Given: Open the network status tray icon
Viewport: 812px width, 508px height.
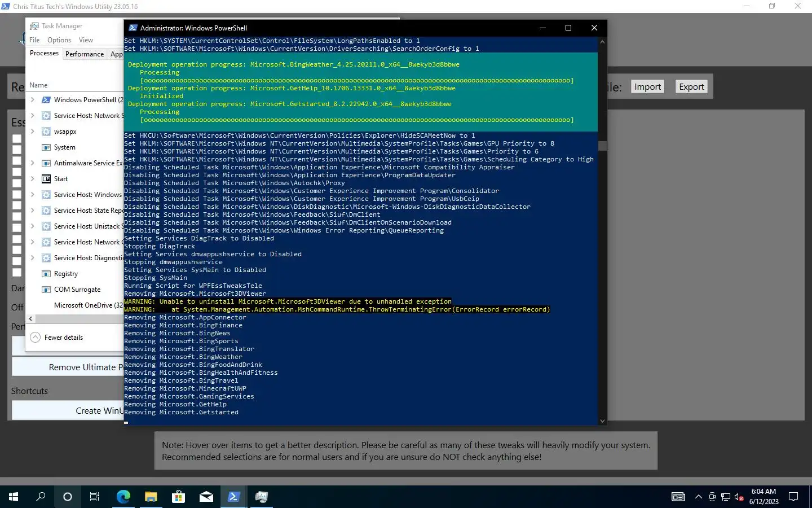Looking at the screenshot, I should click(x=726, y=497).
